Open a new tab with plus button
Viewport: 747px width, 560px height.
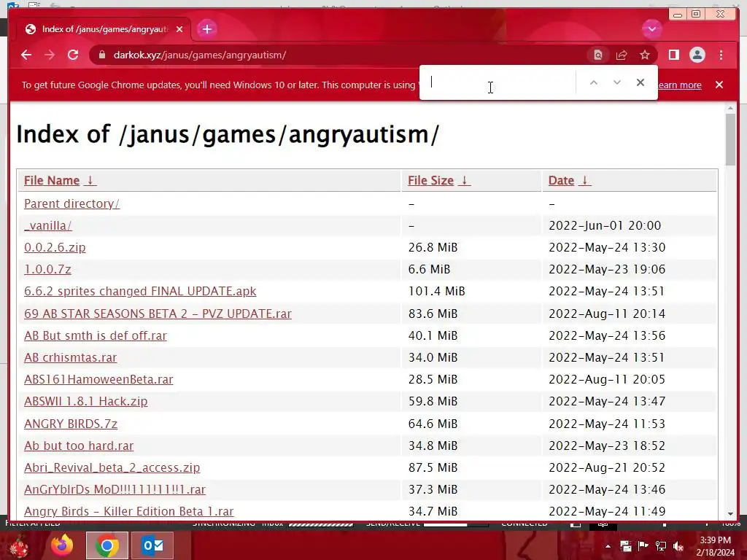click(206, 29)
